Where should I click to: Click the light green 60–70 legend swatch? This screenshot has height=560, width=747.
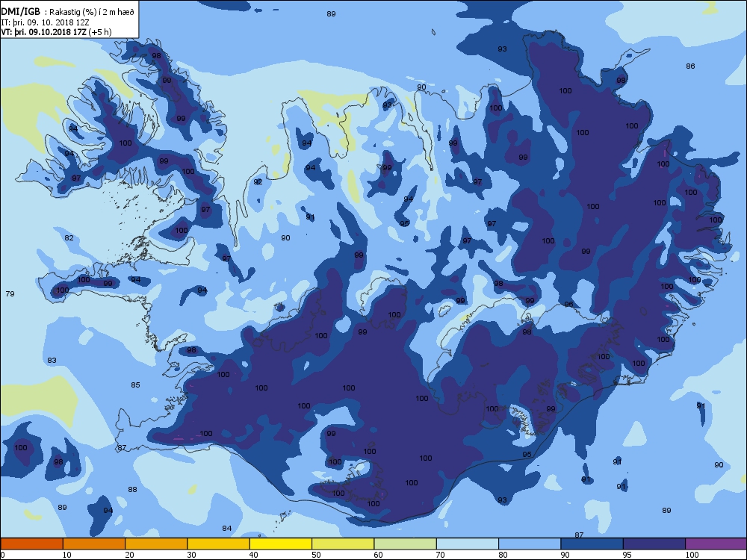click(x=406, y=544)
